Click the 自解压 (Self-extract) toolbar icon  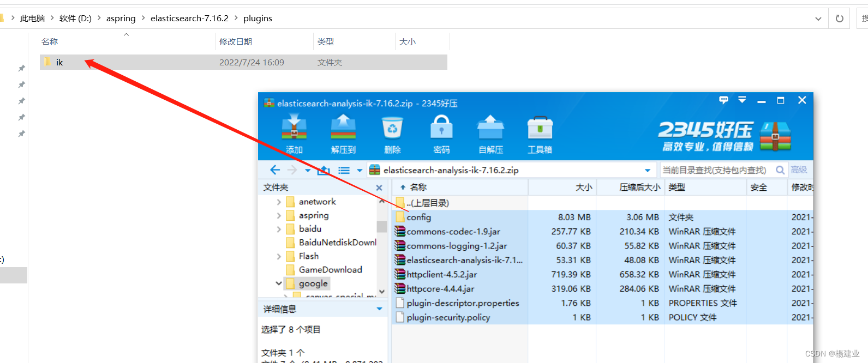point(490,134)
